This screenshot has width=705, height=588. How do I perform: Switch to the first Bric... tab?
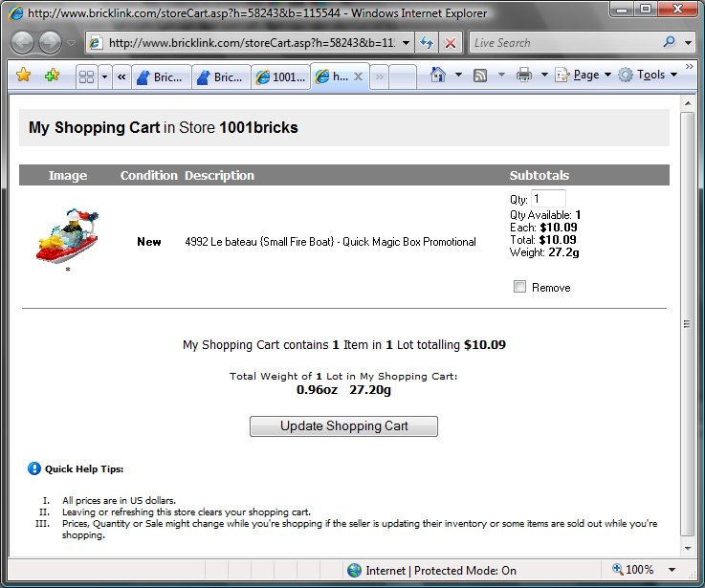tap(161, 76)
